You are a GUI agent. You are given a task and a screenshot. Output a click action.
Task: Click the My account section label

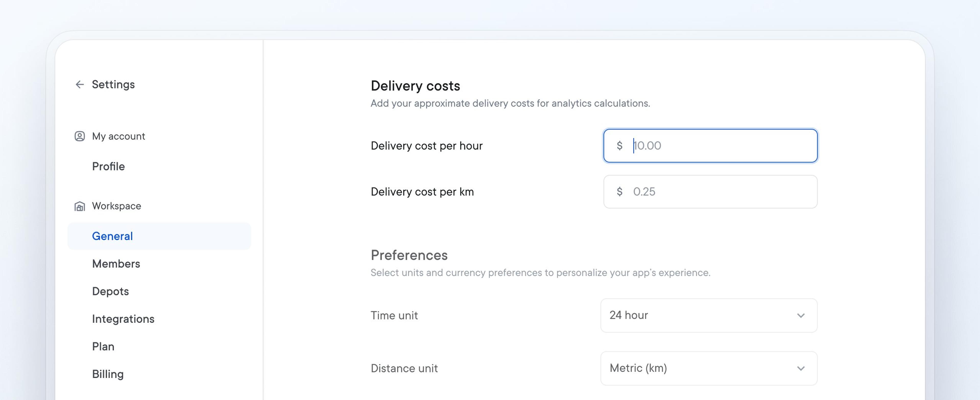pos(118,136)
